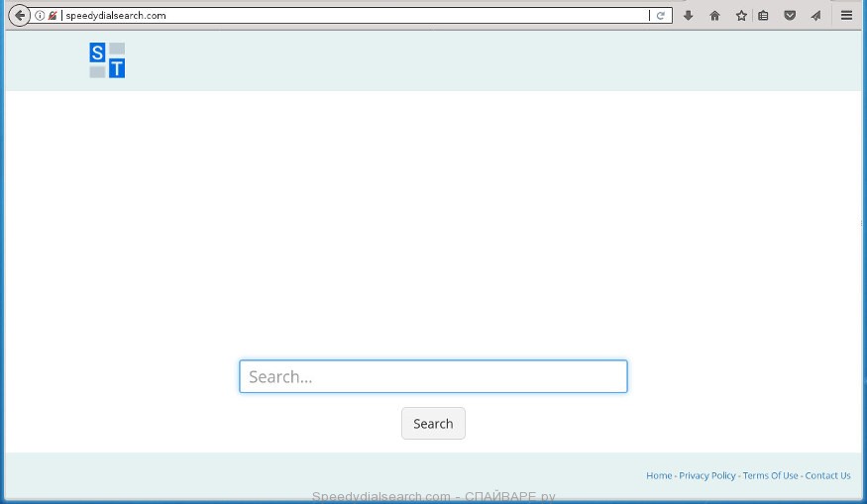867x504 pixels.
Task: Click the blue S square in logo
Action: point(97,51)
